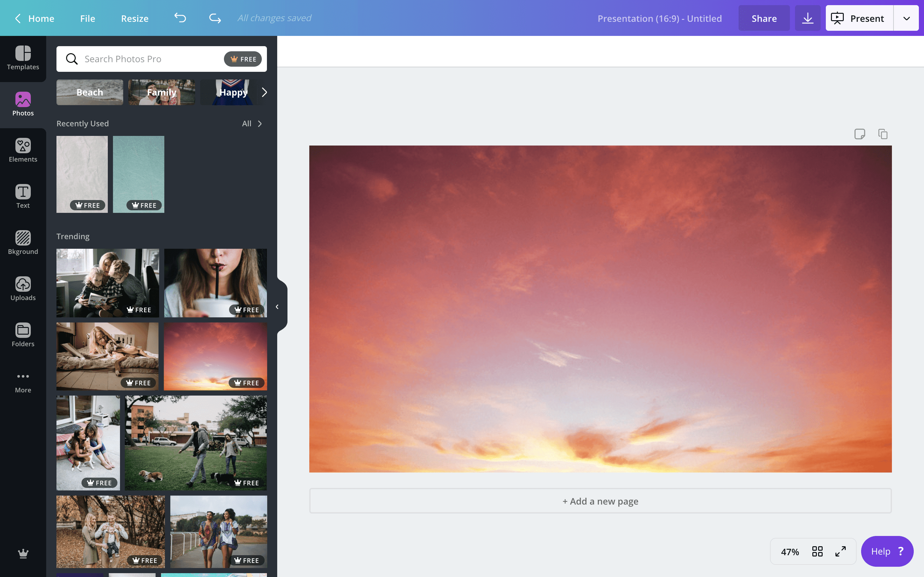Open the Templates panel
Image resolution: width=924 pixels, height=577 pixels.
[23, 59]
